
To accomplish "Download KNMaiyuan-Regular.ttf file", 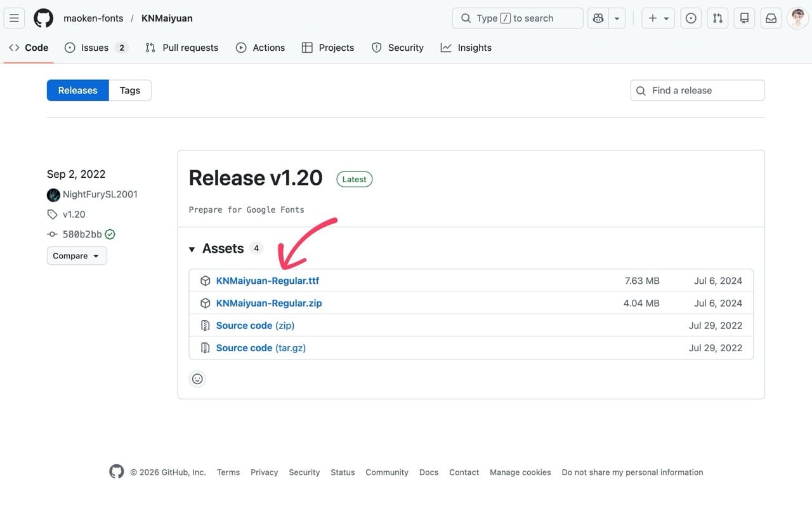I will (x=268, y=281).
